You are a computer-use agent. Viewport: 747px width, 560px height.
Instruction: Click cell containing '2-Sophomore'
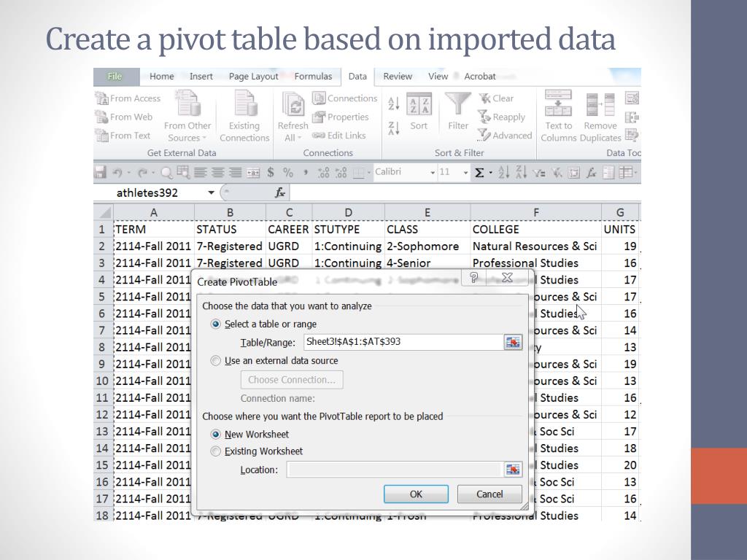(x=427, y=246)
